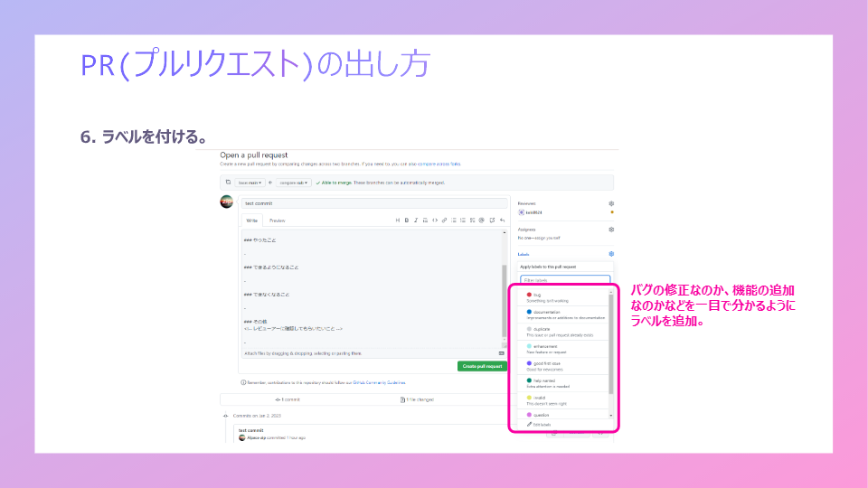Select the documentation label
Screen dimensions: 868x488
click(563, 314)
